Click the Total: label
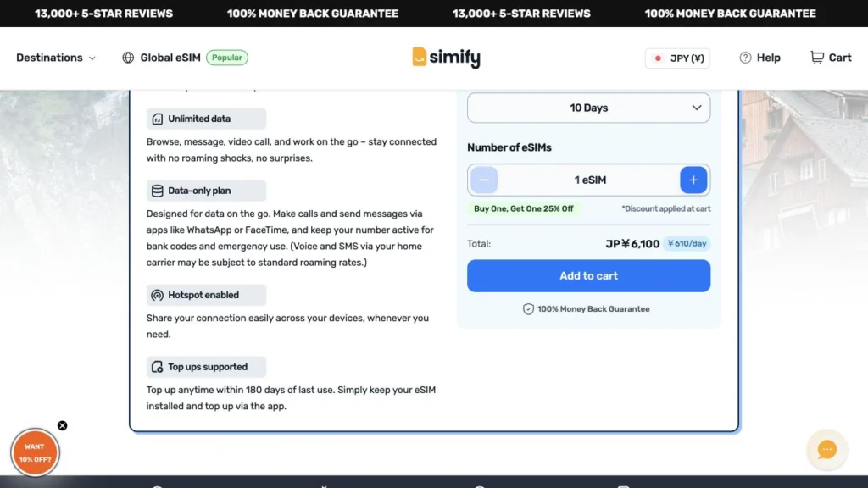 tap(479, 244)
